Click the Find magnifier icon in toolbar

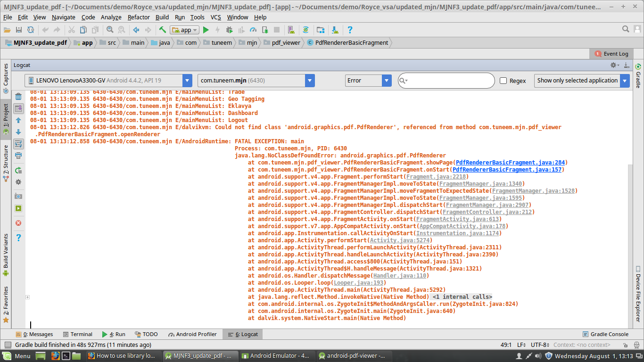click(x=110, y=30)
